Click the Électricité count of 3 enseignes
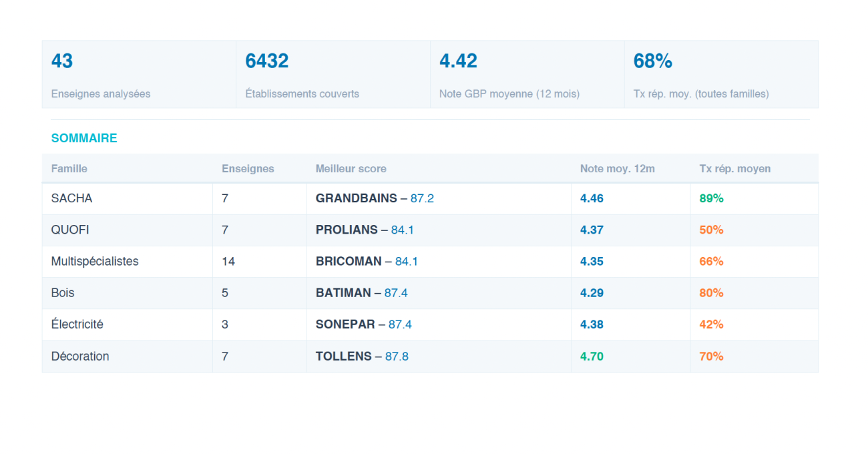Viewport: 868px width, 454px height. [225, 324]
